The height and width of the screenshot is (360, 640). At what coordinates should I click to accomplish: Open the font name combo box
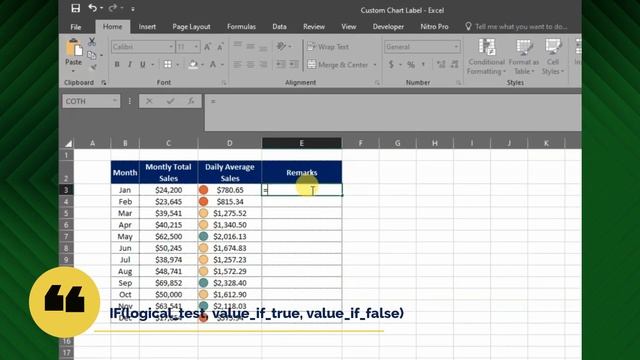tap(142, 47)
